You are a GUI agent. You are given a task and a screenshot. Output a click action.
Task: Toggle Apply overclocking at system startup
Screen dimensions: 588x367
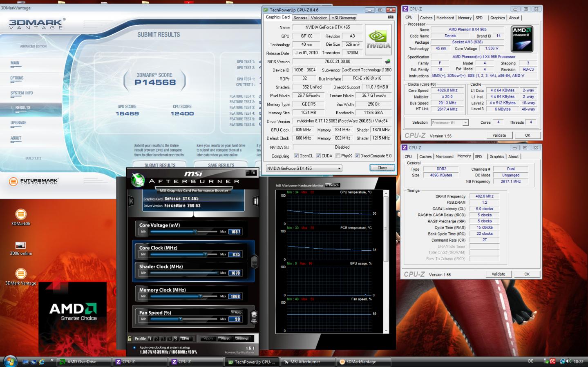coord(134,348)
